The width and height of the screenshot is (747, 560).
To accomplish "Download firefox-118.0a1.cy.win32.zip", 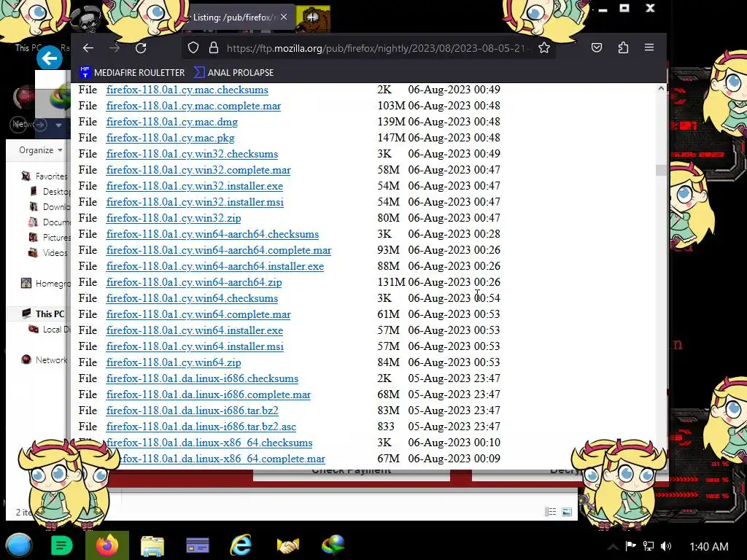I will click(x=174, y=218).
